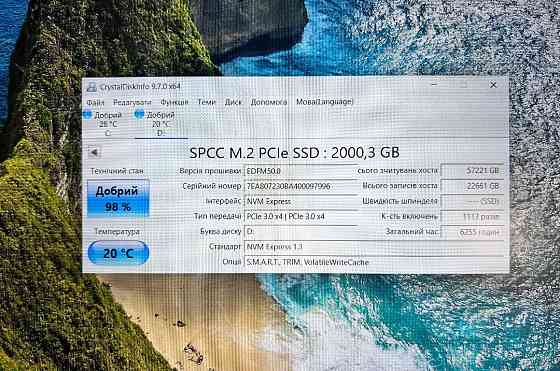Image resolution: width=560 pixels, height=371 pixels.
Task: Click the serial number field
Action: (301, 186)
